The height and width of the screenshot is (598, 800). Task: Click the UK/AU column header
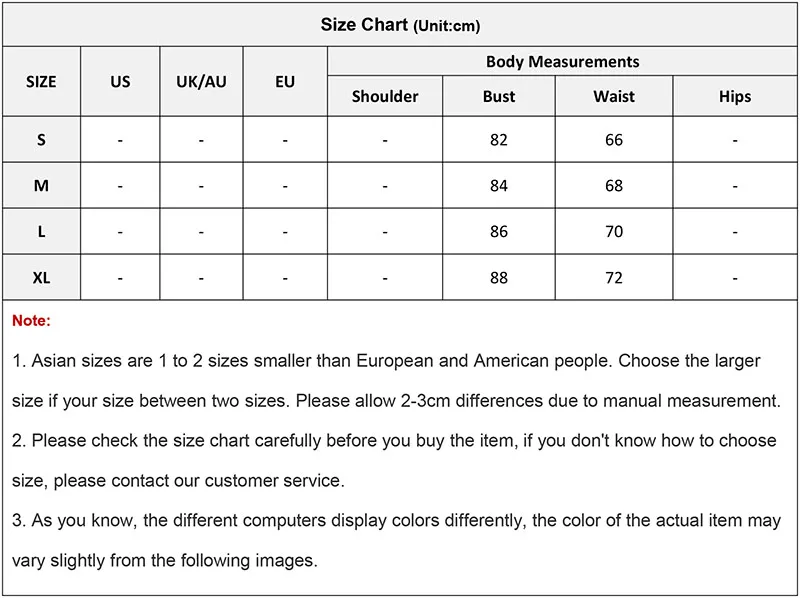click(201, 81)
